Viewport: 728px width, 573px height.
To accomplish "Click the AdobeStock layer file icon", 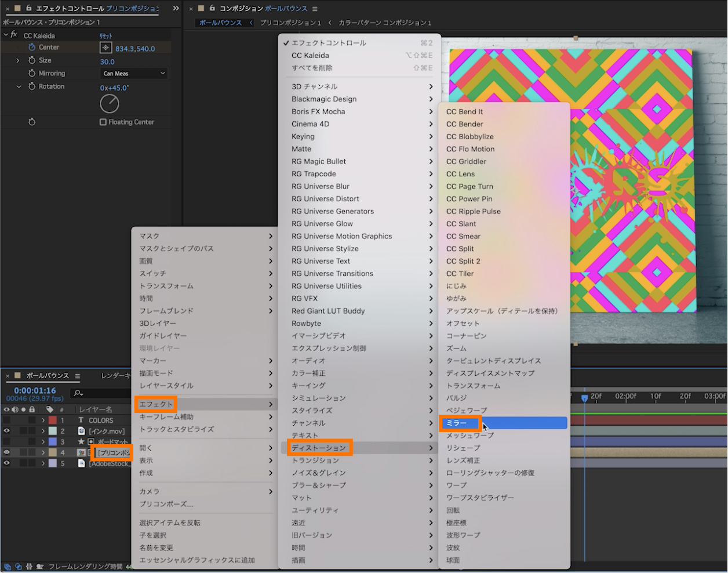I will 81,463.
